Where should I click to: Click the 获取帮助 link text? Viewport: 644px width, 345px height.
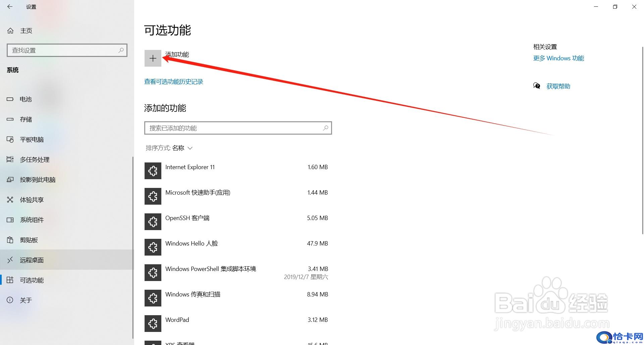558,86
